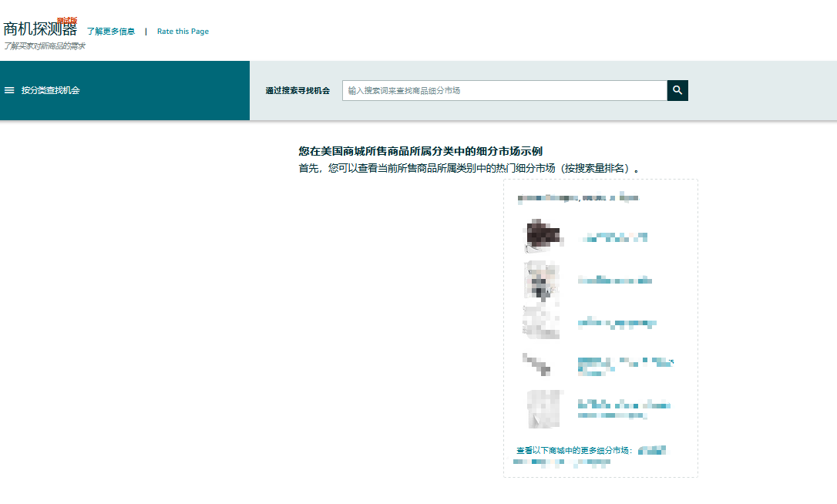Open 按分类查找机会 category menu
This screenshot has height=504, width=837.
coord(50,90)
